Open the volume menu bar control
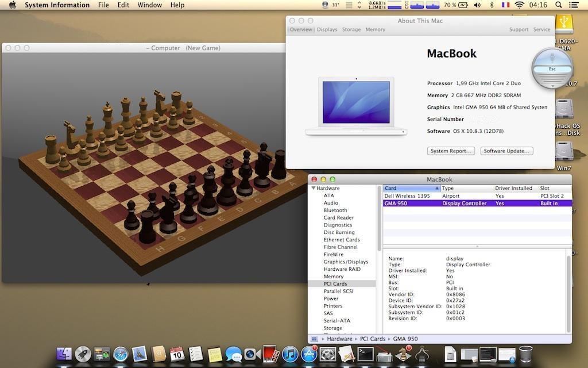588x368 pixels. [477, 5]
